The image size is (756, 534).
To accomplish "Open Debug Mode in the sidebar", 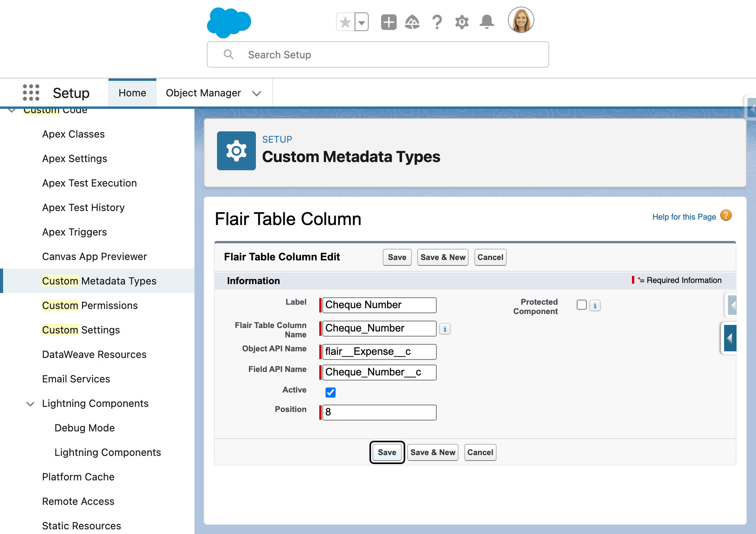I will (x=84, y=428).
